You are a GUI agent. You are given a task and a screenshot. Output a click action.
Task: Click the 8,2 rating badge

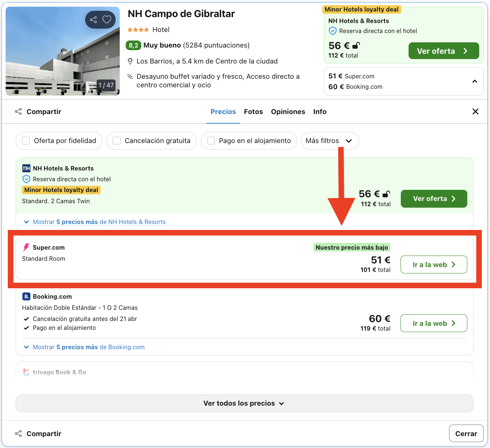point(133,45)
